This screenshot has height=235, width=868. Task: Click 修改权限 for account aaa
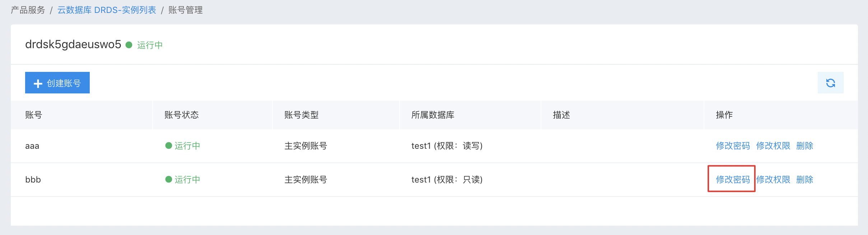pyautogui.click(x=773, y=146)
